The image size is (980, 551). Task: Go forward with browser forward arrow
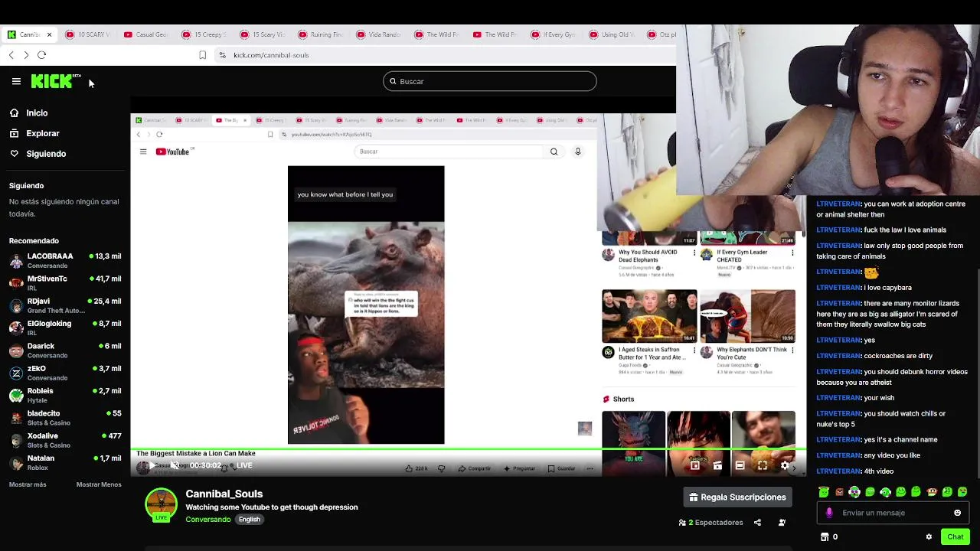pos(26,55)
